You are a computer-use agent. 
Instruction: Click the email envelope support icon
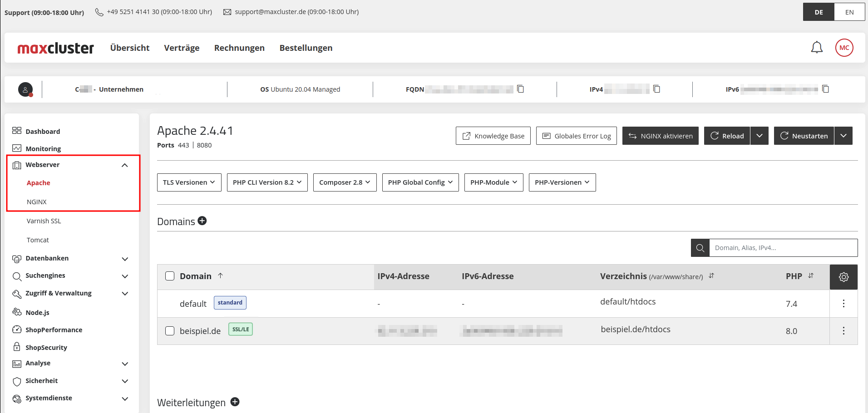click(227, 12)
